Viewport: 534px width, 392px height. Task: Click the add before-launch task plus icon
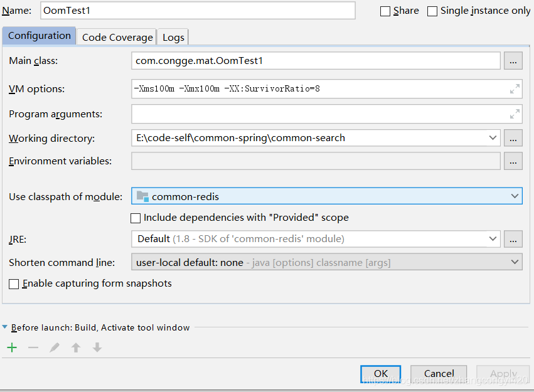tap(12, 347)
